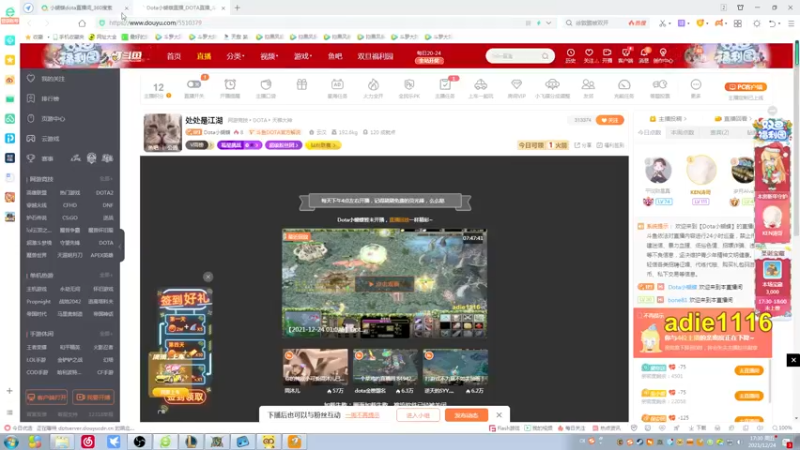Click the enter group button in bottom popup
Image resolution: width=800 pixels, height=450 pixels.
point(418,415)
